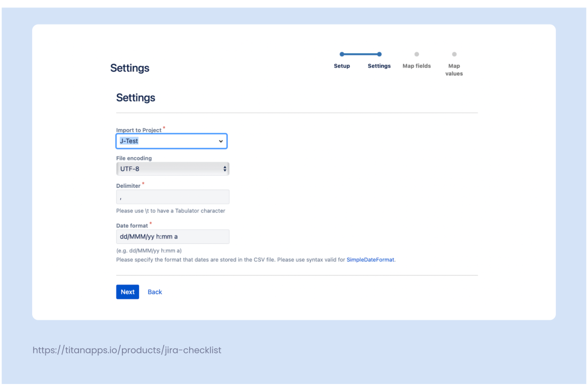The height and width of the screenshot is (392, 588).
Task: Click the progress line between Setup and Settings
Action: pyautogui.click(x=360, y=54)
